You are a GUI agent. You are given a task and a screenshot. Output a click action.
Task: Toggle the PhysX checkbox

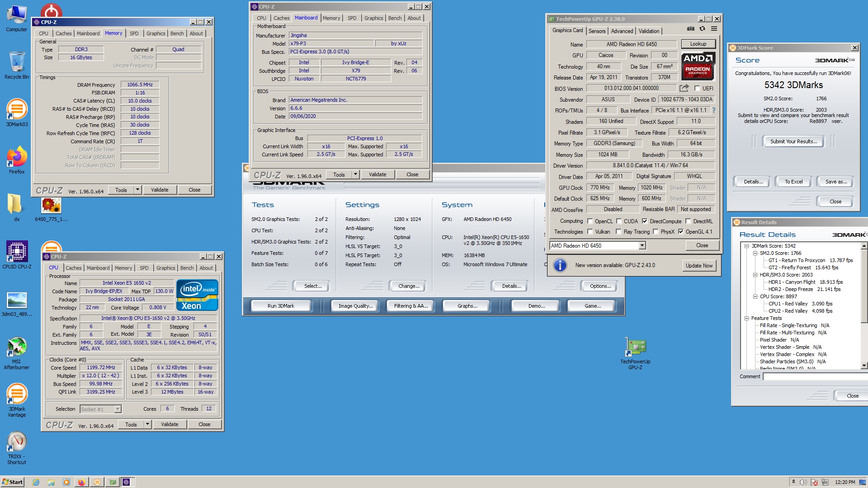click(x=656, y=232)
